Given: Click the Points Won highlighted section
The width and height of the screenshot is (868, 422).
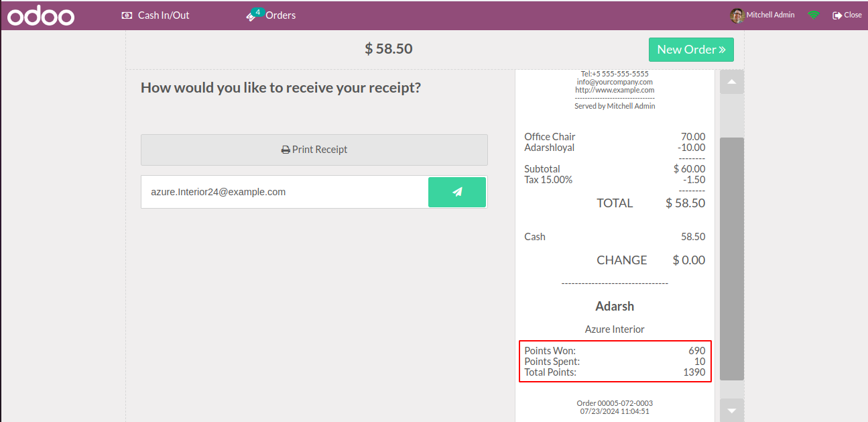Looking at the screenshot, I should [x=615, y=362].
